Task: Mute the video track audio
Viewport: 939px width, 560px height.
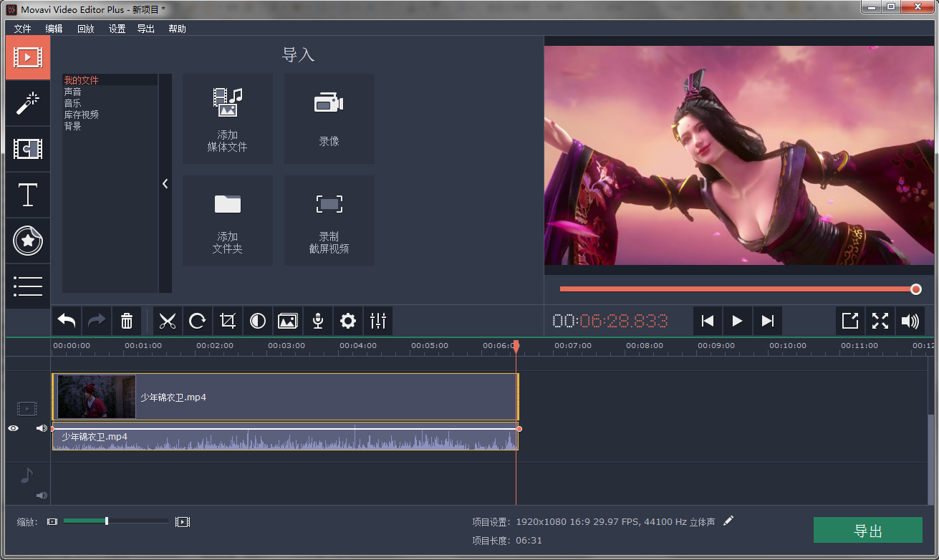Action: pos(42,428)
